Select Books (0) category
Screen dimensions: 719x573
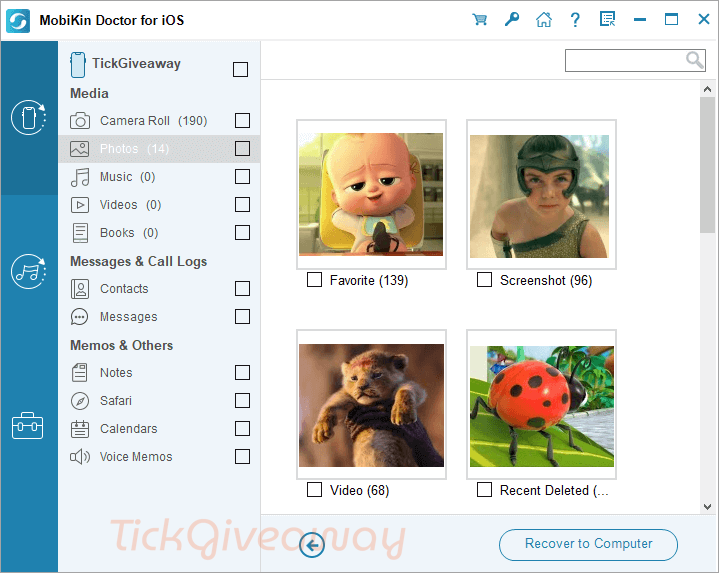pyautogui.click(x=159, y=233)
